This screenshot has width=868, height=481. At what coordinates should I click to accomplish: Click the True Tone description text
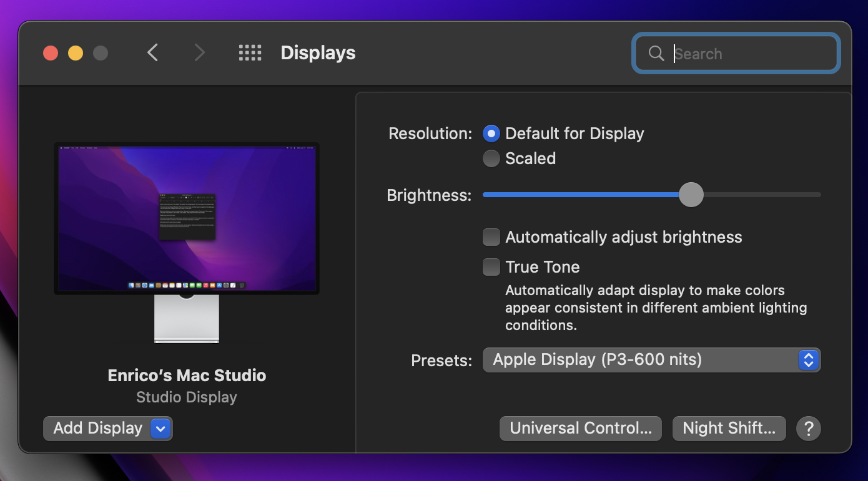656,308
